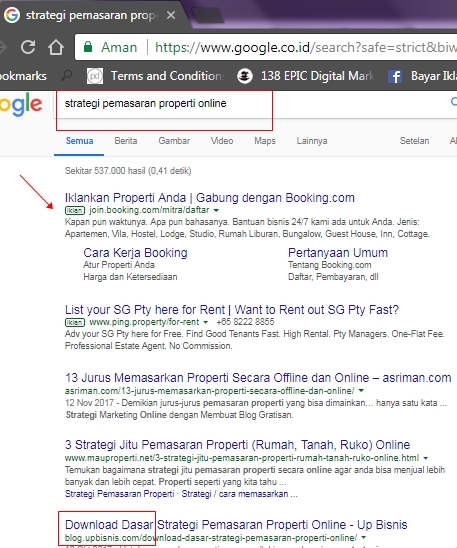Click the Iklan badge on ping.property ad
The width and height of the screenshot is (457, 548).
tap(75, 322)
